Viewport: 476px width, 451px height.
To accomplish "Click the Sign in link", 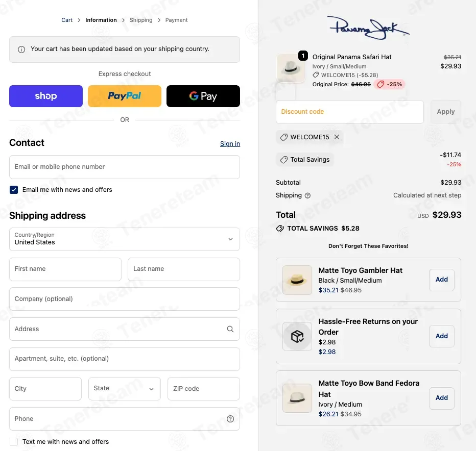I will pyautogui.click(x=230, y=143).
